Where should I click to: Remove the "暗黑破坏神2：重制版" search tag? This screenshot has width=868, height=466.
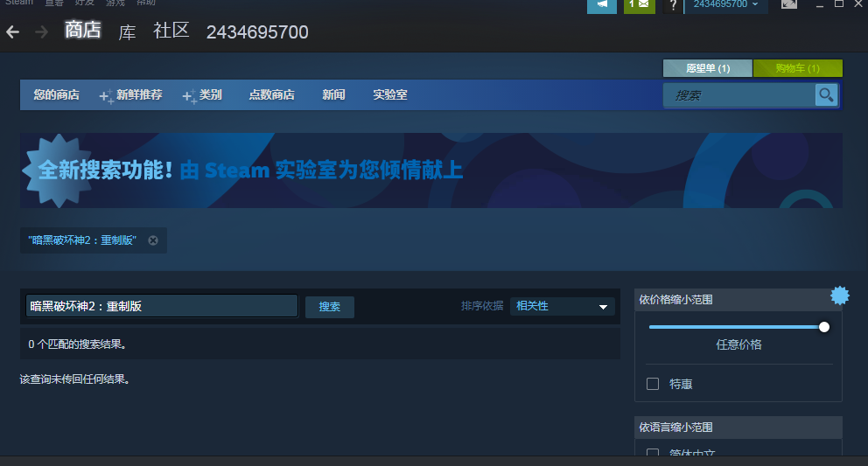tap(153, 240)
